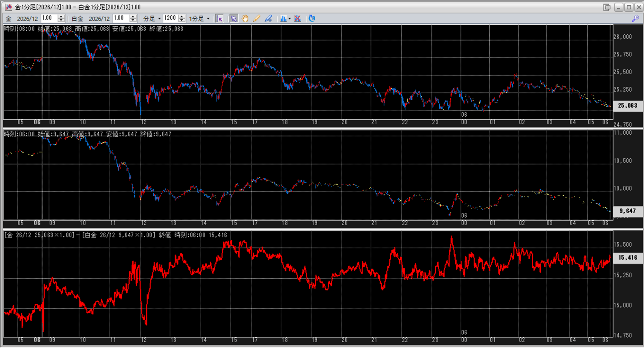
Task: Open the chart indicator bars icon
Action: point(283,18)
